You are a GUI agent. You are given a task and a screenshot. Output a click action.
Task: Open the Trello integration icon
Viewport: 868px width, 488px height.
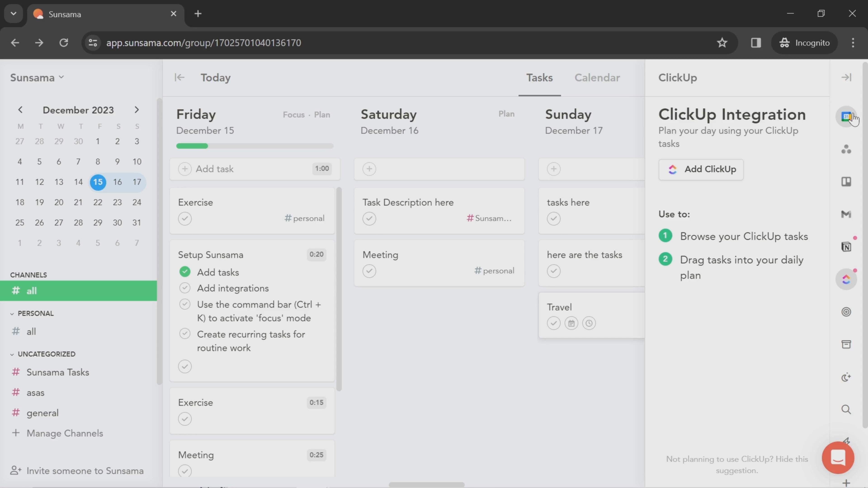[846, 182]
